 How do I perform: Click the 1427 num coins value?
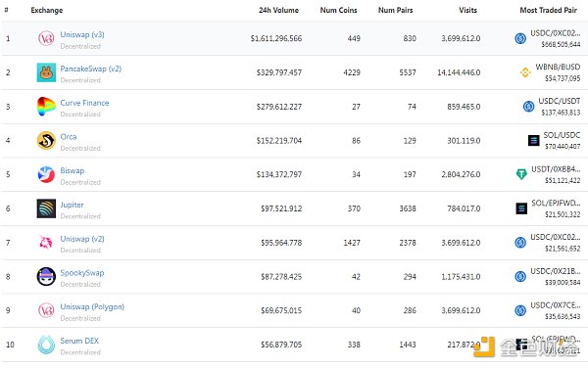tap(352, 243)
